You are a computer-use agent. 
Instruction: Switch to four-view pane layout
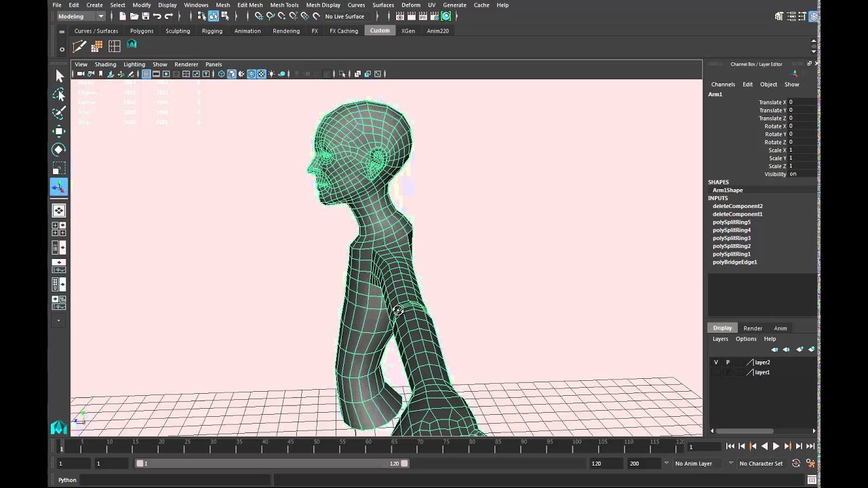(59, 229)
